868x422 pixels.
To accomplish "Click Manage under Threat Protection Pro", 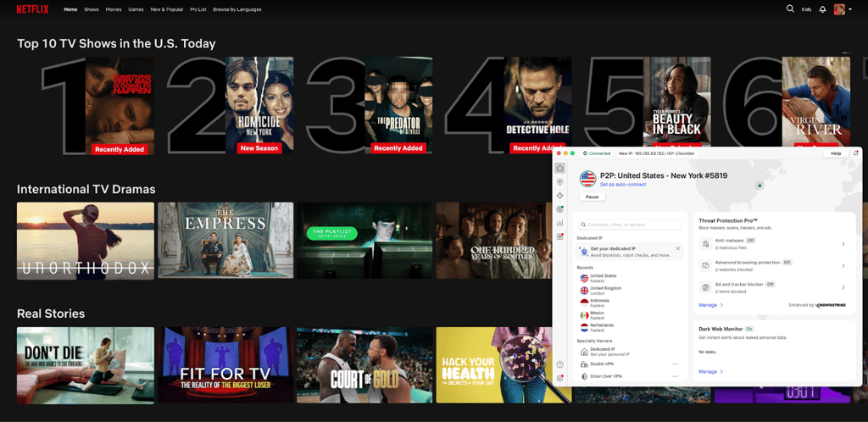I will coord(711,305).
